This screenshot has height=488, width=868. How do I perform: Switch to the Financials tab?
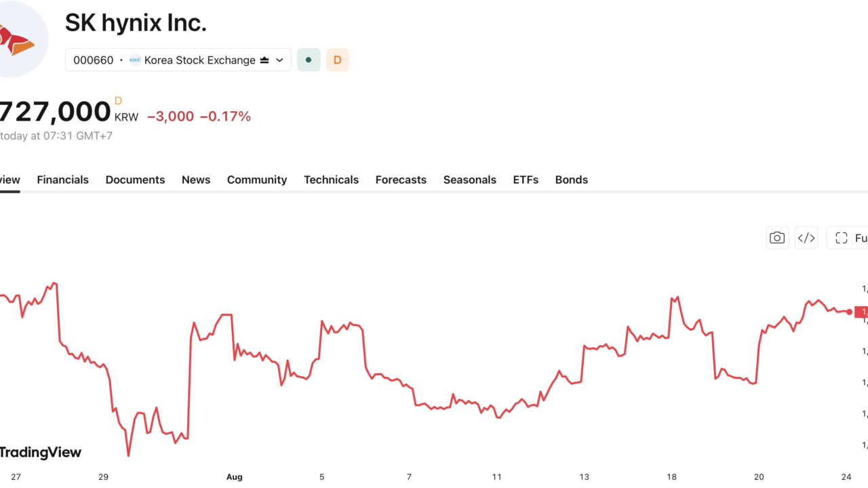[62, 180]
